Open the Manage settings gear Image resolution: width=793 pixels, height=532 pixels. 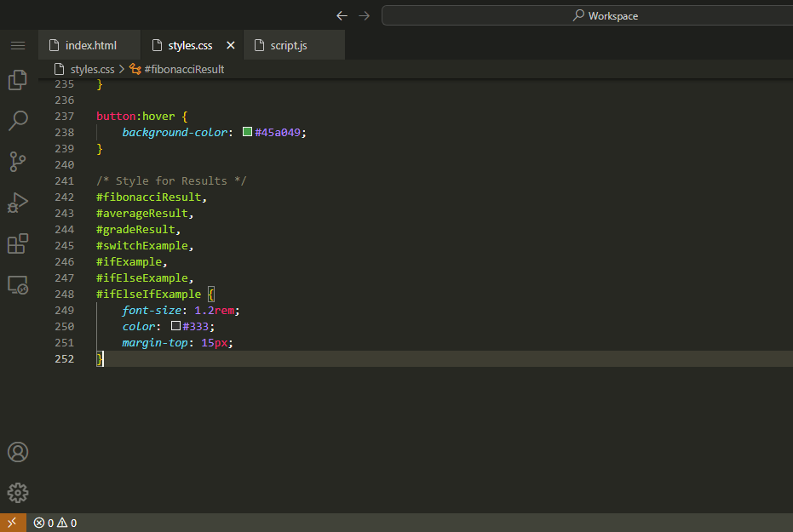(x=18, y=492)
